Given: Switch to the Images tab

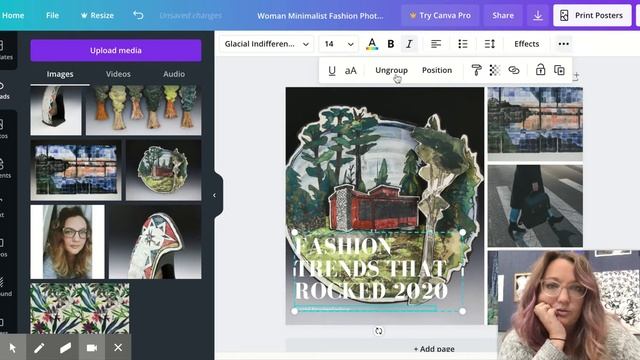Looking at the screenshot, I should [60, 74].
